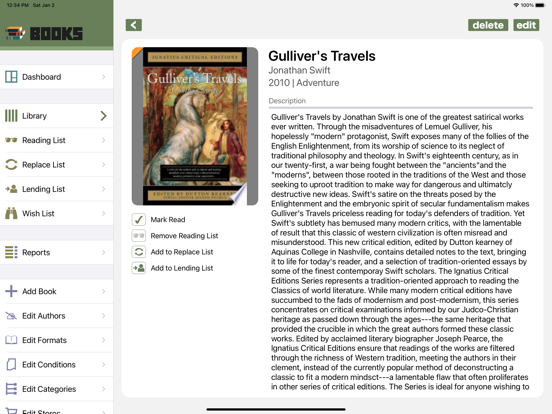Expand Edit Categories row chevron
This screenshot has height=414, width=552.
104,389
